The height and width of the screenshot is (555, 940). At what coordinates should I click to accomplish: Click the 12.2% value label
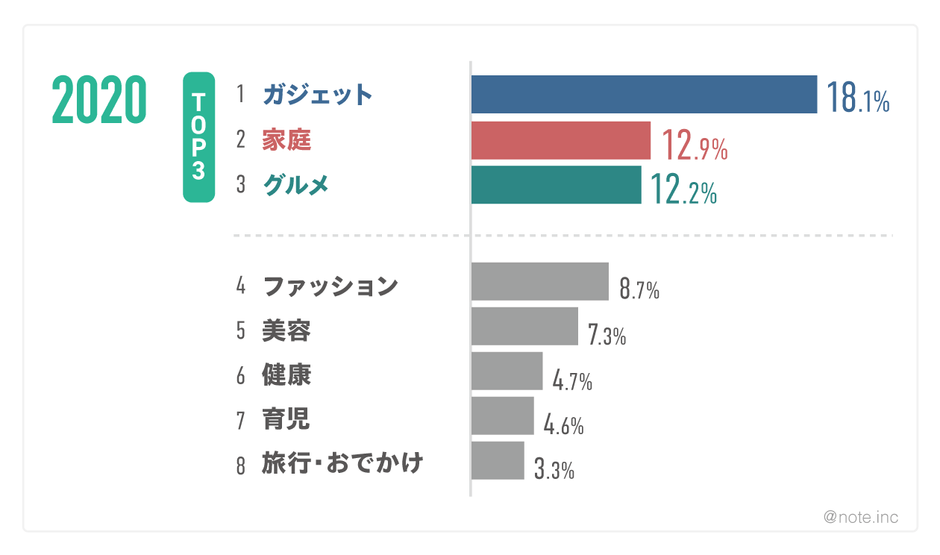[x=684, y=190]
